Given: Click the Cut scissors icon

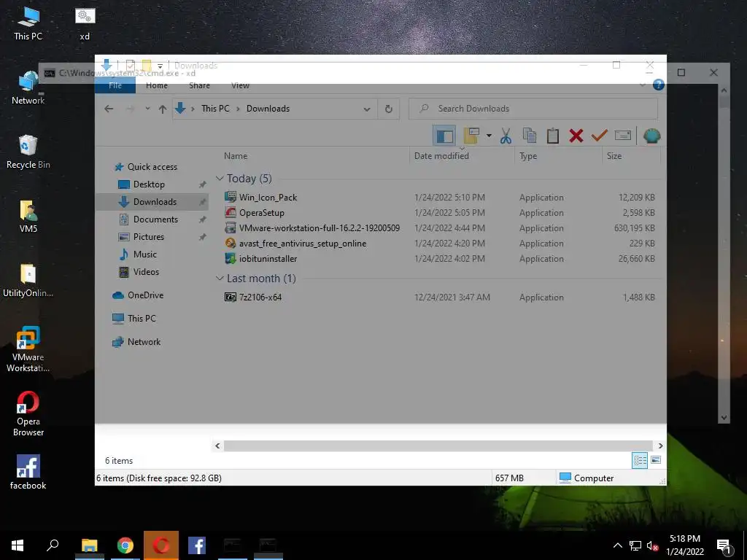Looking at the screenshot, I should [506, 136].
